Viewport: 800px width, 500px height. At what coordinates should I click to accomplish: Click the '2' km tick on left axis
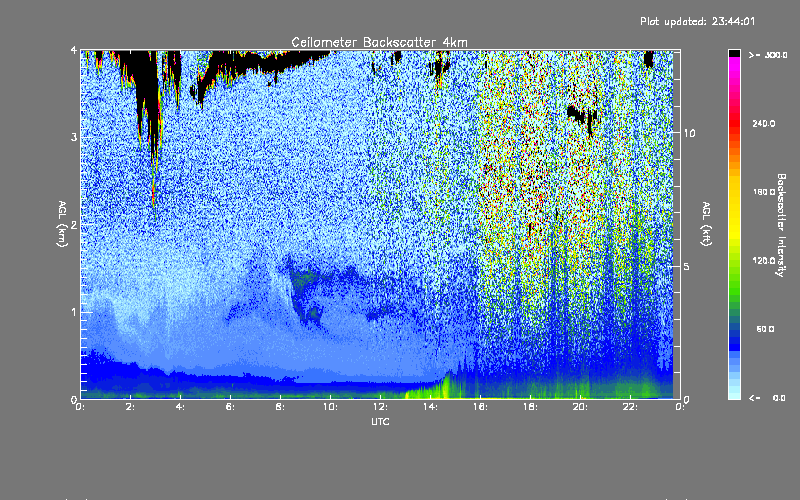(x=74, y=224)
